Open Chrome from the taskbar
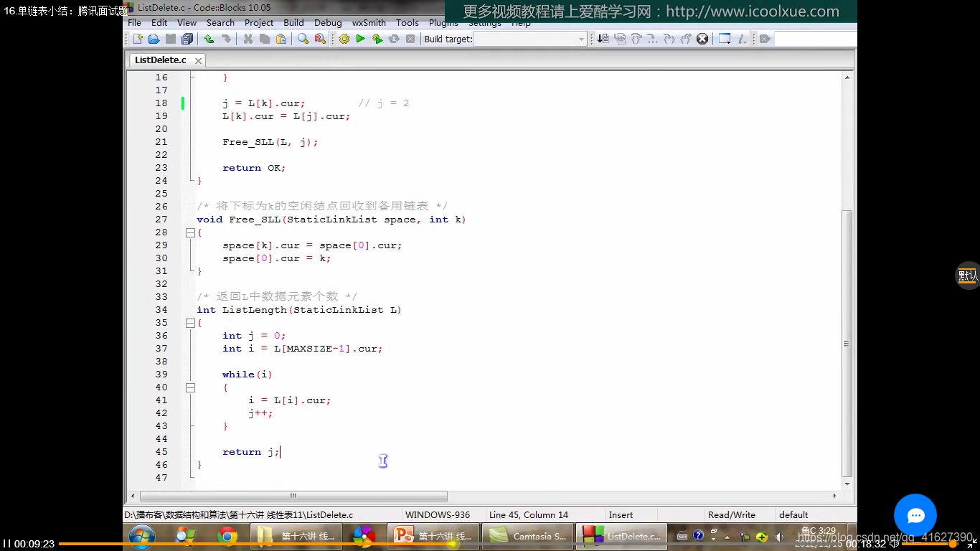This screenshot has height=551, width=980. [227, 536]
